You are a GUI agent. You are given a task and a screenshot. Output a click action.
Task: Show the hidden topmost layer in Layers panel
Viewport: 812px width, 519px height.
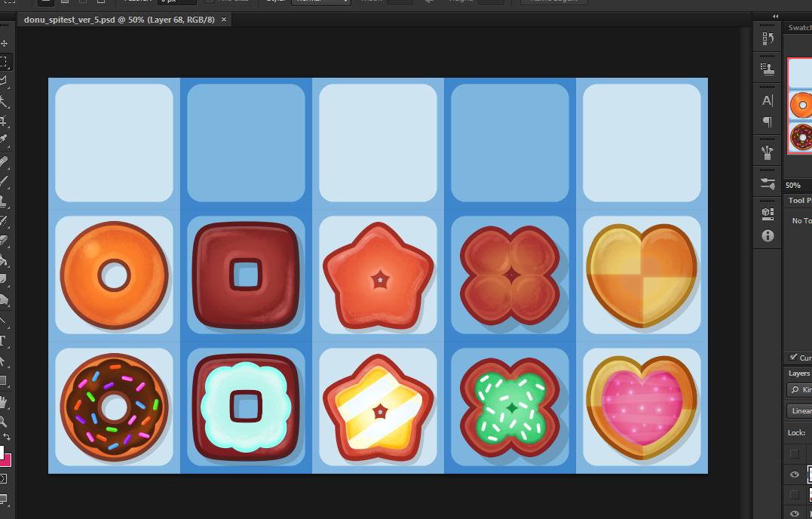(795, 454)
